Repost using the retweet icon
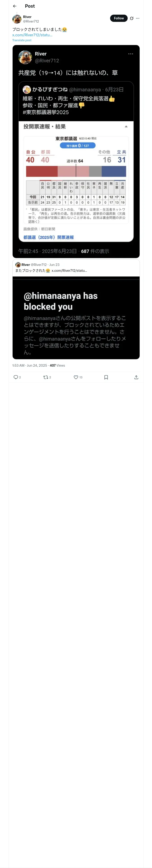 pyautogui.click(x=45, y=377)
